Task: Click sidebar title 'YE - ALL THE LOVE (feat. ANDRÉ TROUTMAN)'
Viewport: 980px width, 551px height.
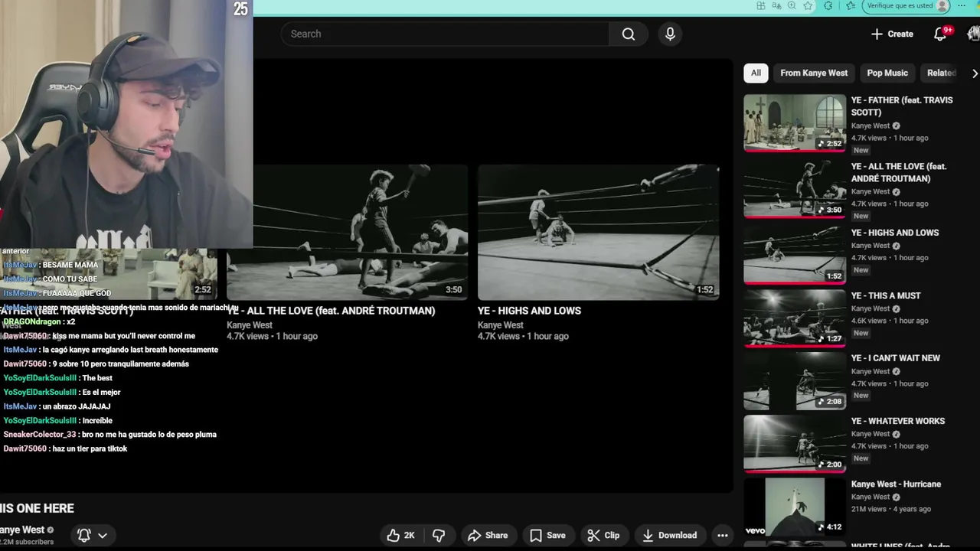Action: 899,172
